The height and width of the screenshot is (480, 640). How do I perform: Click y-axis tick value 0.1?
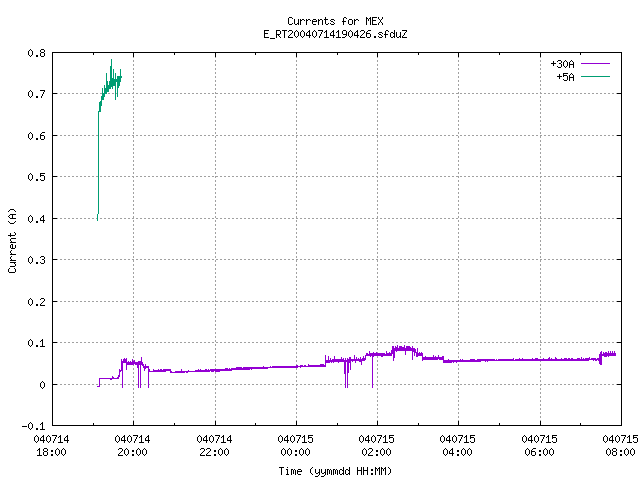coord(36,343)
